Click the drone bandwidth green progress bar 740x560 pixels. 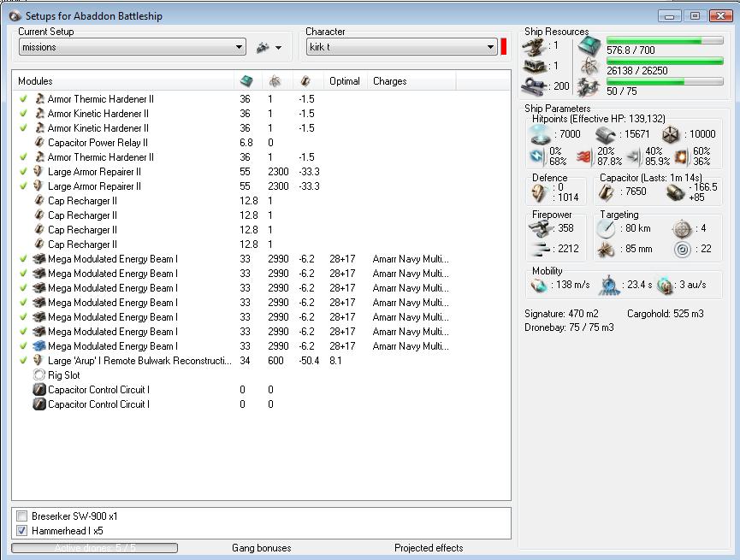click(x=665, y=81)
